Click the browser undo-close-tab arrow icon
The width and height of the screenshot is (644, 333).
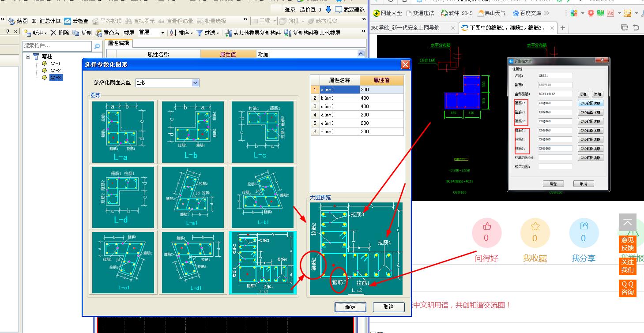coord(636,27)
